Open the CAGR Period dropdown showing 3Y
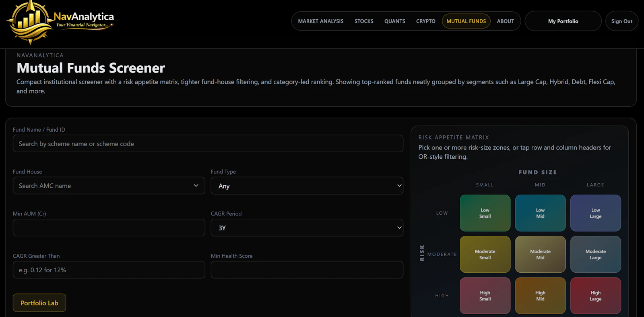The width and height of the screenshot is (644, 317). coord(307,228)
